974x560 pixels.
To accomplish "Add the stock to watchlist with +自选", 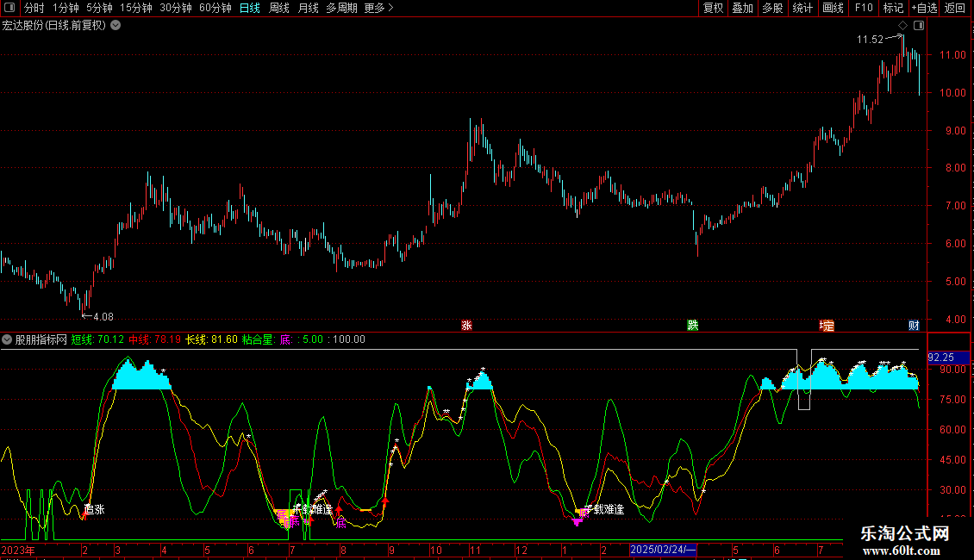I will (x=924, y=8).
